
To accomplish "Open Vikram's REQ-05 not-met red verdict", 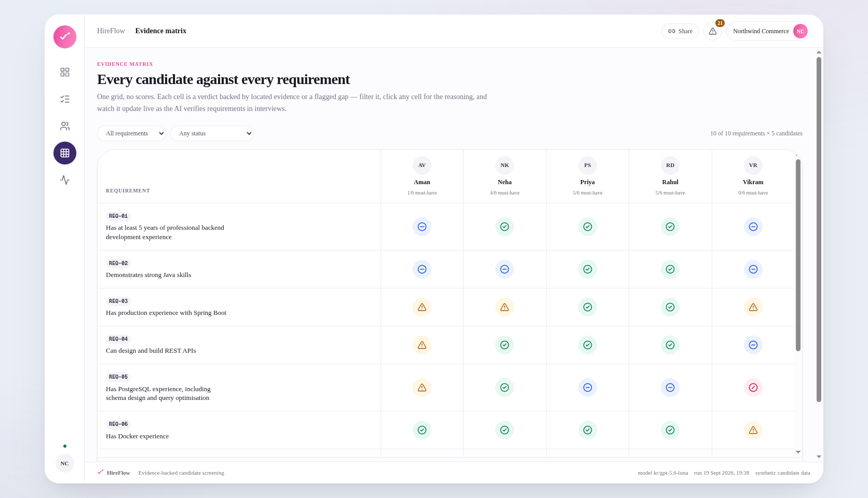I will pos(753,388).
